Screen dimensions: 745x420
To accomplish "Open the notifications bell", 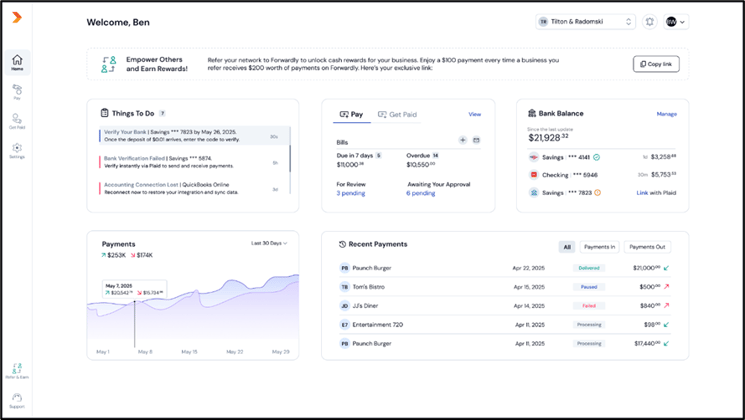I will click(649, 22).
